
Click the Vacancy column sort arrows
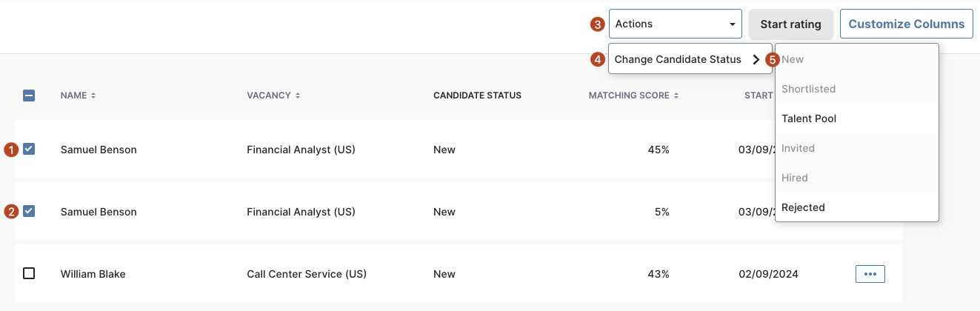click(298, 96)
